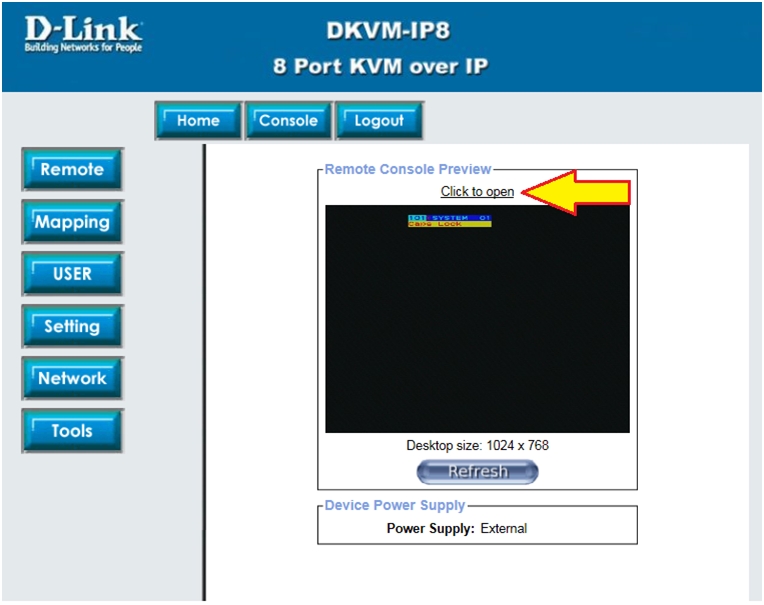Click the 'Remote Console Preview' group label
Screen dimensions: 764x605
(x=408, y=169)
